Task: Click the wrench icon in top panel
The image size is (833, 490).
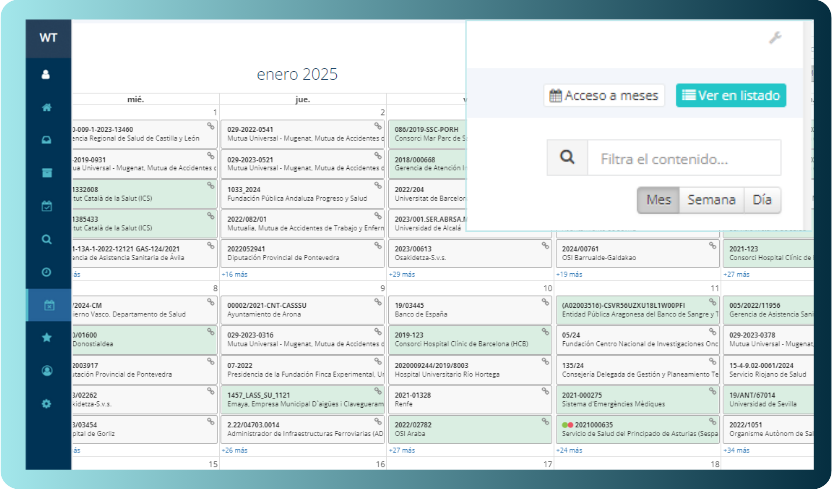Action: [x=774, y=38]
